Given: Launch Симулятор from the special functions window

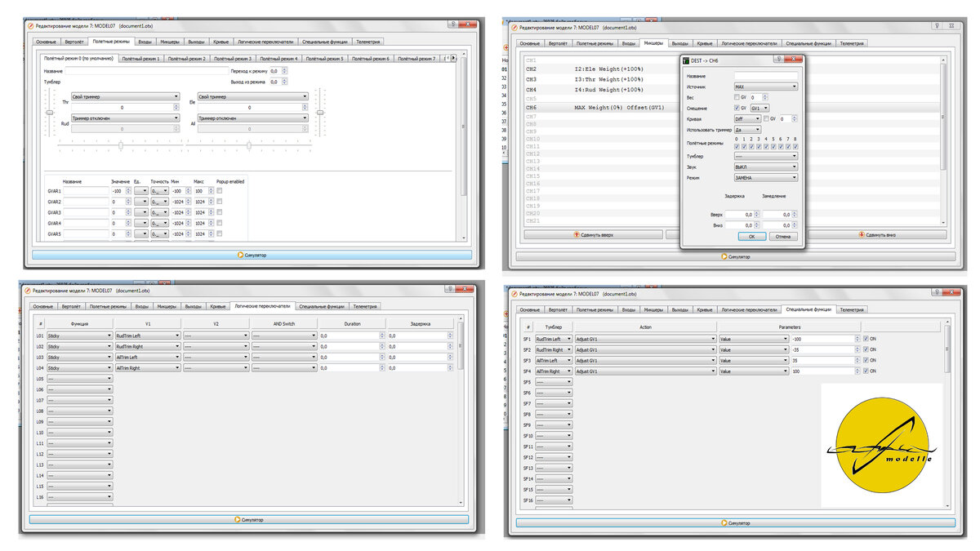Looking at the screenshot, I should point(735,522).
